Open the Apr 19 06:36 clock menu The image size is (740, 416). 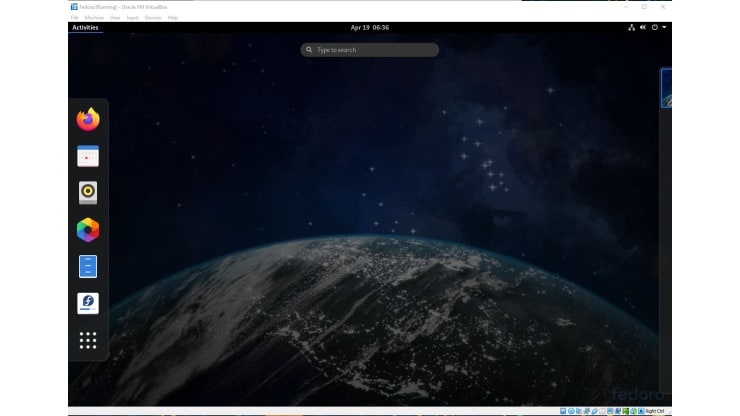pos(370,27)
